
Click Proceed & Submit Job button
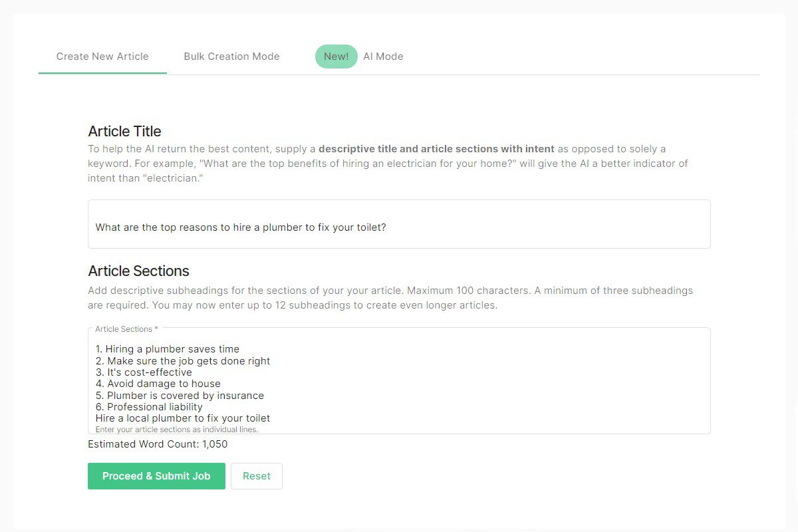point(156,476)
